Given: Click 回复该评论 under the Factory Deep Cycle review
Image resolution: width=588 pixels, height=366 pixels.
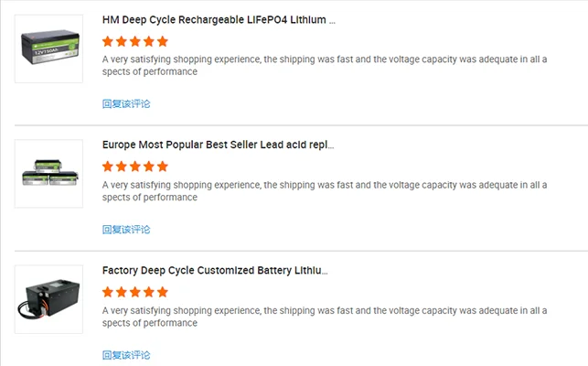Looking at the screenshot, I should tap(126, 355).
